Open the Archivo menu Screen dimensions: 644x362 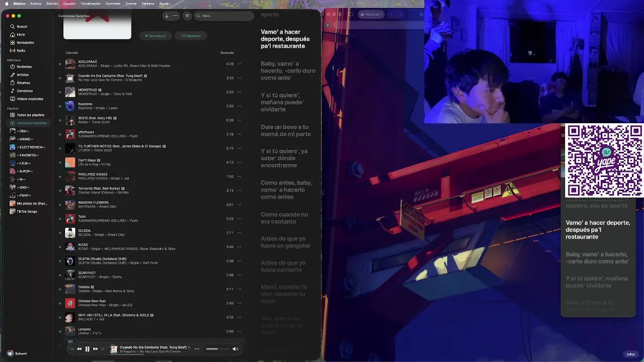point(36,4)
